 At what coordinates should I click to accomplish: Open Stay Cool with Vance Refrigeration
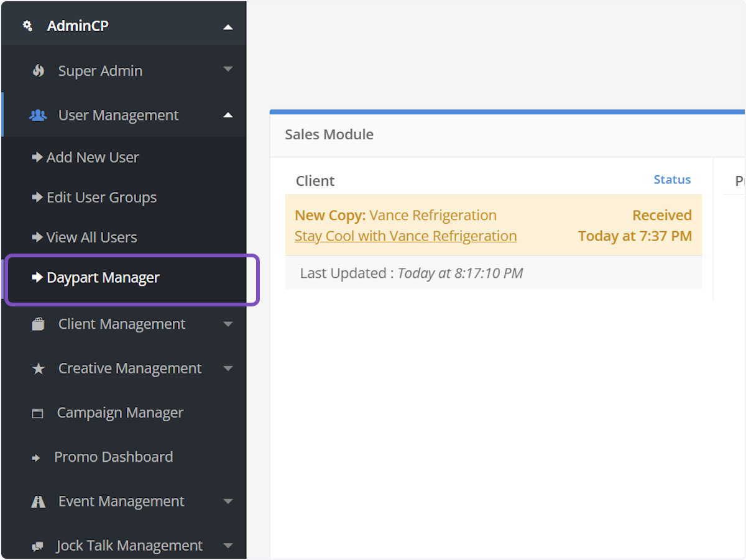click(x=405, y=236)
